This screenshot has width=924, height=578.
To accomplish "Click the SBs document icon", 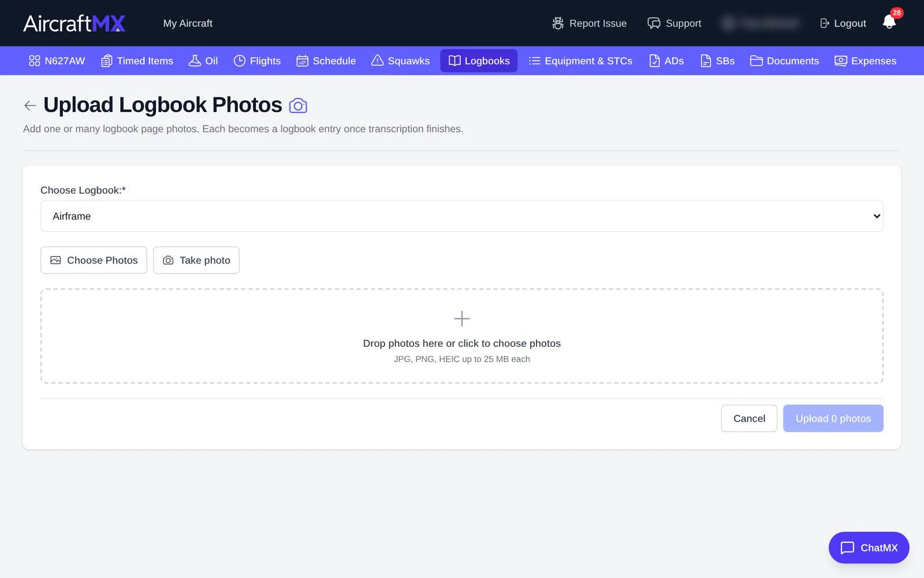I will point(706,61).
